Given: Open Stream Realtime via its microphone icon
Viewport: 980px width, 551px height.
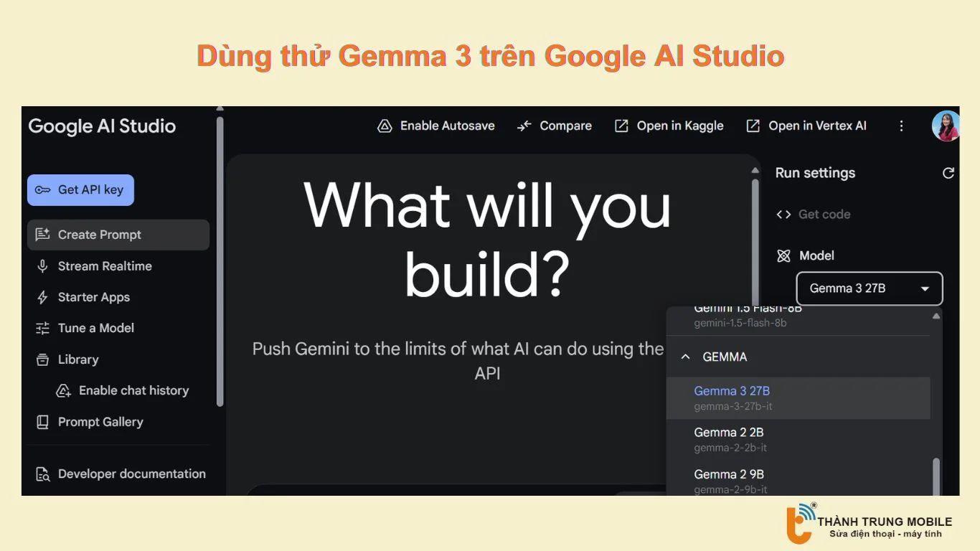Looking at the screenshot, I should pyautogui.click(x=42, y=266).
